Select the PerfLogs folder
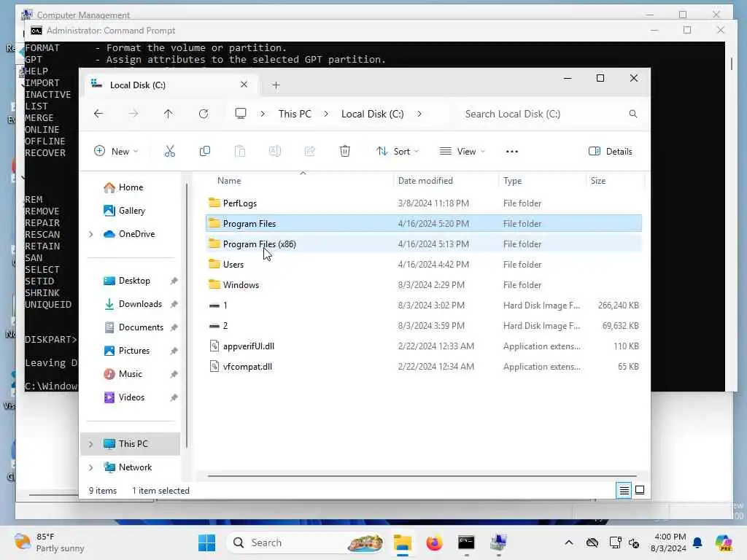This screenshot has width=747, height=560. (424, 203)
